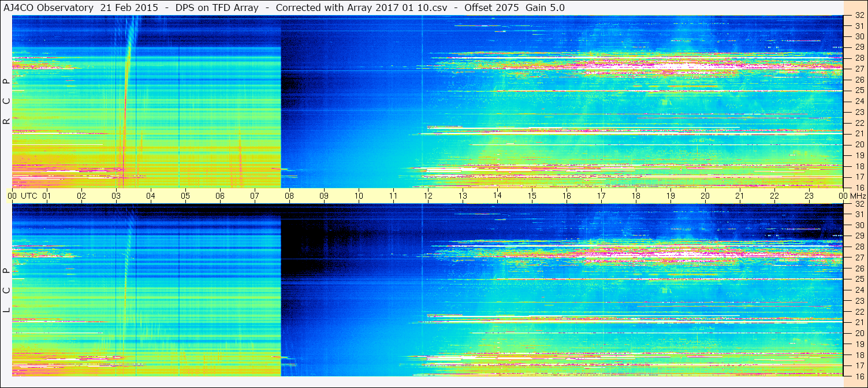
Task: Click the 25 MHz label of RCP panel
Action: click(859, 90)
